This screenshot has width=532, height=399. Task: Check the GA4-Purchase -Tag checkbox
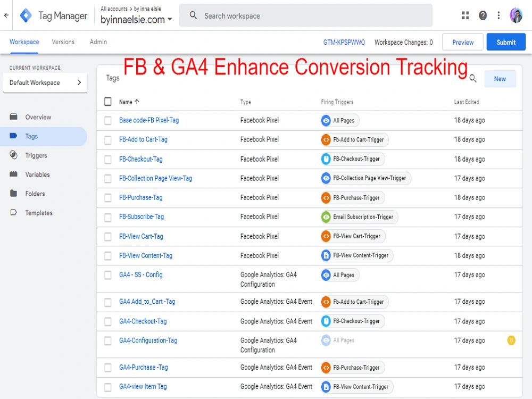coord(107,368)
